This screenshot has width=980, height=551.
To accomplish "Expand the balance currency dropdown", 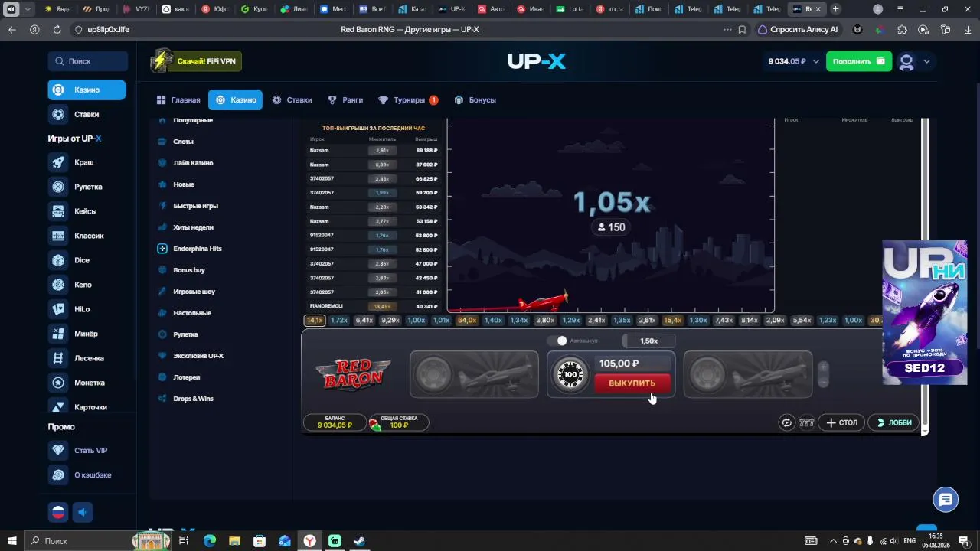I will click(x=816, y=62).
